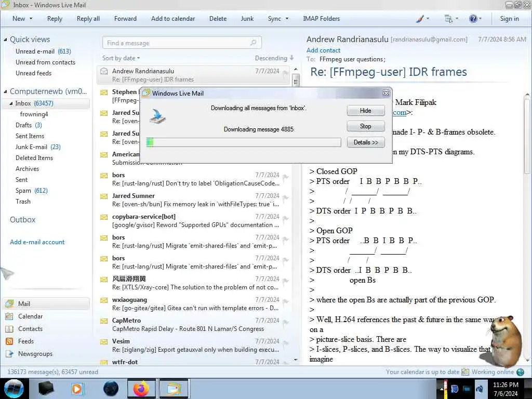Collapse the Computernewb account tree
This screenshot has width=532, height=399.
(5, 91)
